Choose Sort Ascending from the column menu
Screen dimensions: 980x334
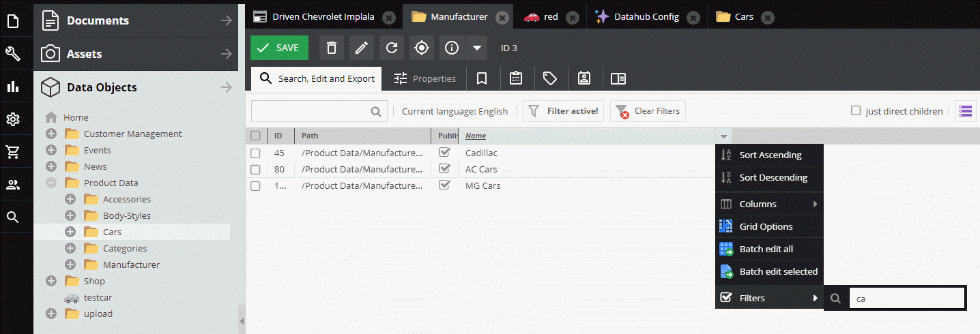pyautogui.click(x=770, y=155)
